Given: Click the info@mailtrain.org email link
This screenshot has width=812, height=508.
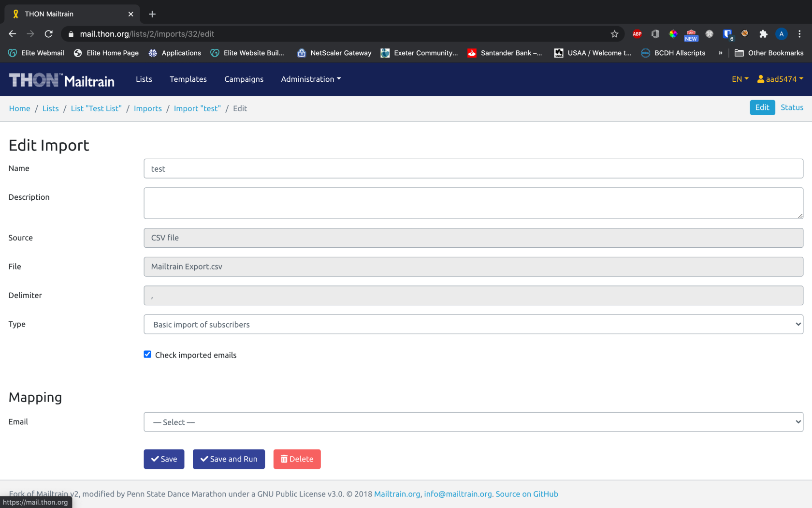Looking at the screenshot, I should click(x=458, y=494).
